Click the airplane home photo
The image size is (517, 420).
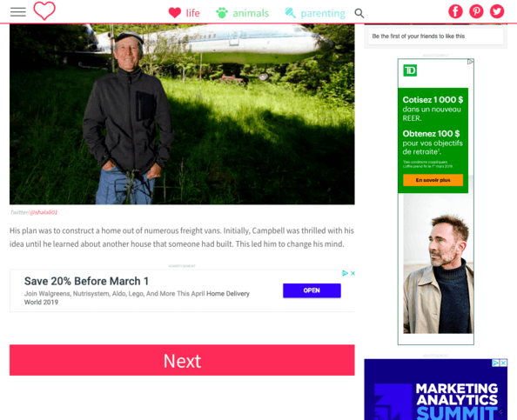tap(182, 114)
